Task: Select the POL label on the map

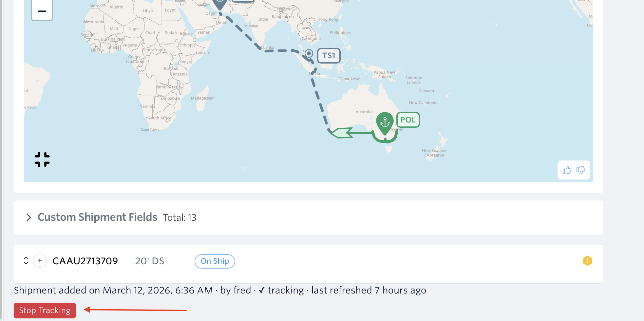Action: pyautogui.click(x=408, y=120)
